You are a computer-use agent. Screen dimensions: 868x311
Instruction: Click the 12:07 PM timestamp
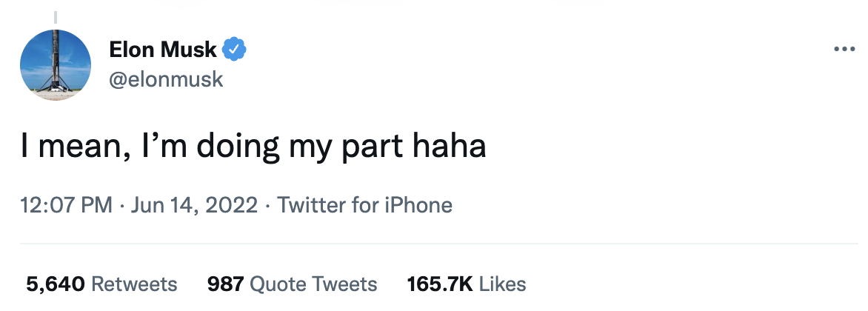(67, 204)
